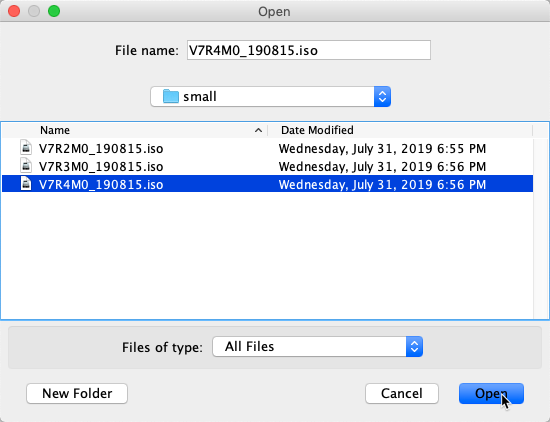Open the 'small' folder path dropdown
This screenshot has height=422, width=550.
[270, 96]
